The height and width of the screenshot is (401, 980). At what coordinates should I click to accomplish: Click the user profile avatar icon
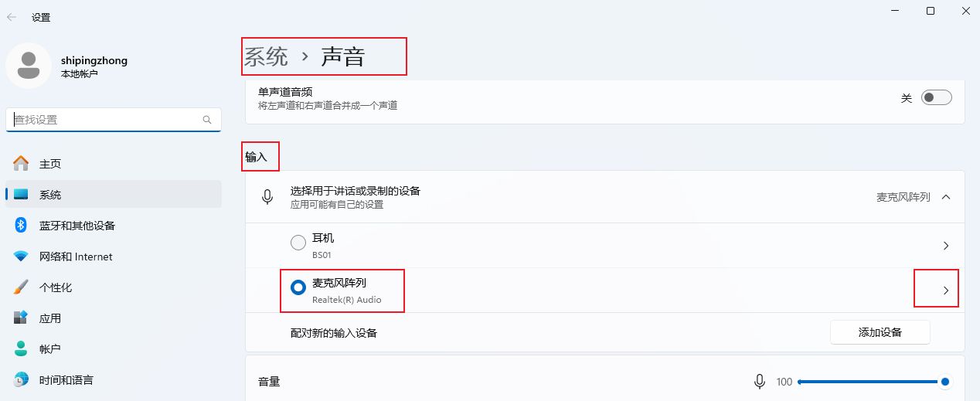click(x=29, y=66)
